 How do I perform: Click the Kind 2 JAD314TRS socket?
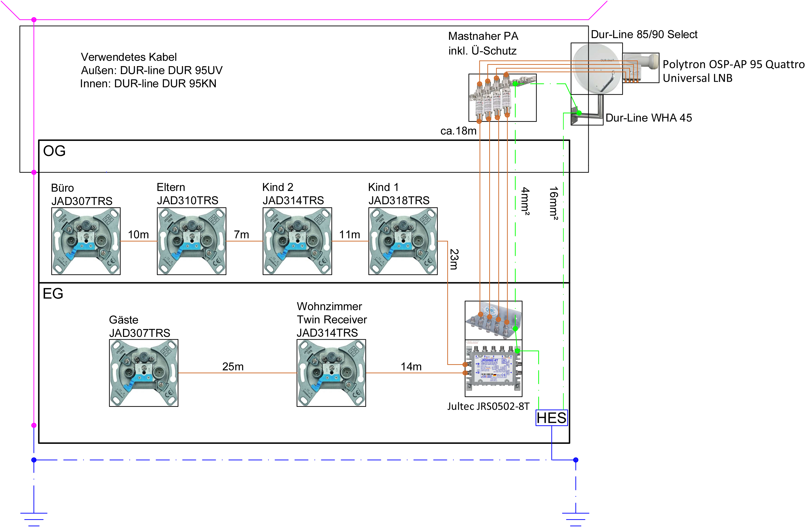297,241
